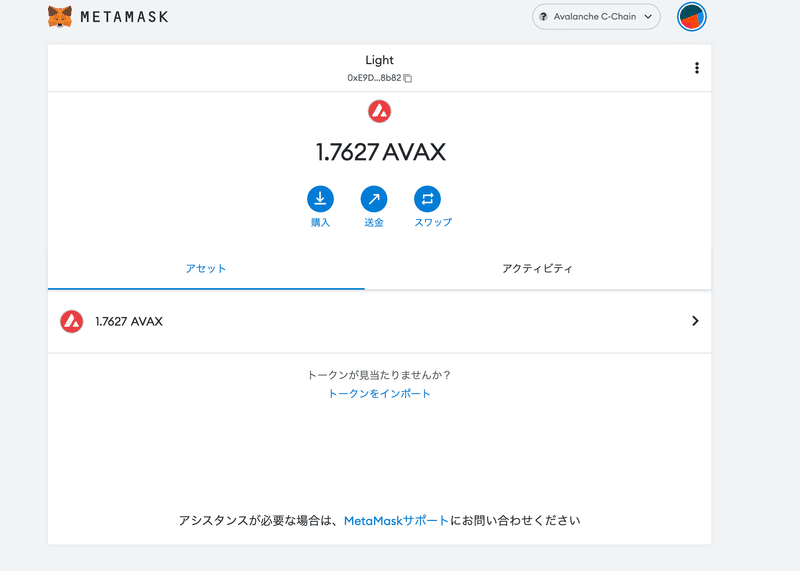The image size is (800, 571).
Task: Open the three-dot account options menu
Action: click(x=696, y=68)
